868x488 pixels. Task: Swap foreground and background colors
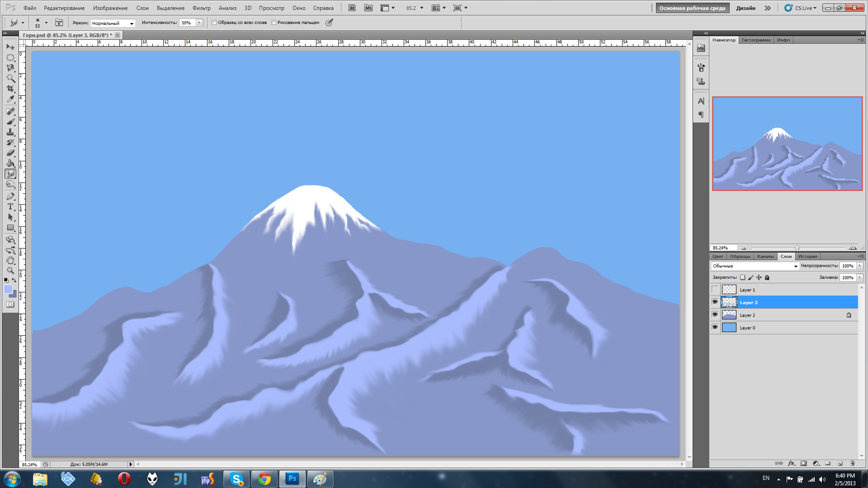pos(14,280)
